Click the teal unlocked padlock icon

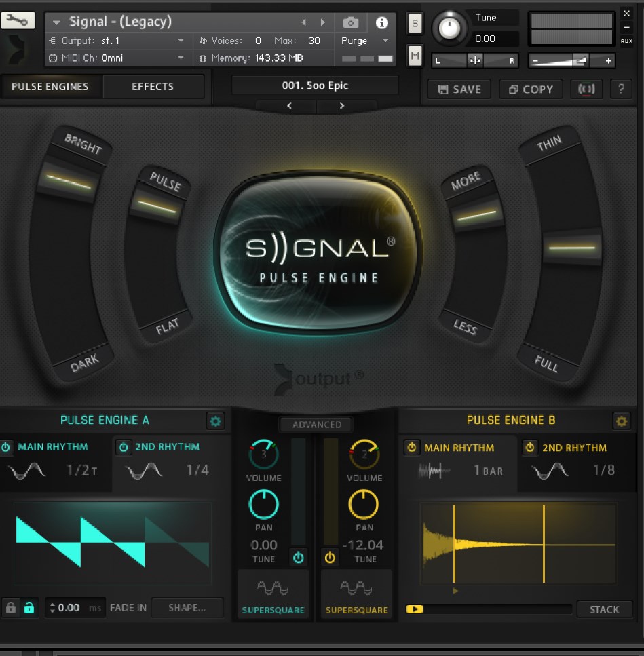(x=29, y=608)
